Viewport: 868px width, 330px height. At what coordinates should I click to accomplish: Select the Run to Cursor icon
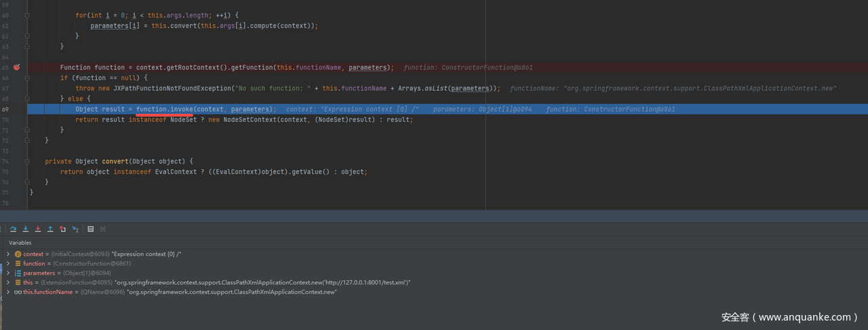pyautogui.click(x=75, y=229)
